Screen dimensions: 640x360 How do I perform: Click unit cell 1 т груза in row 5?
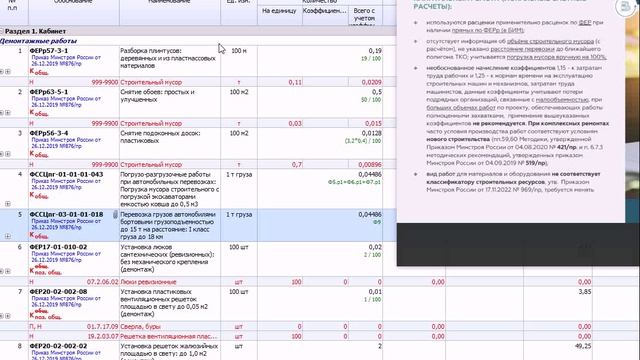[239, 214]
